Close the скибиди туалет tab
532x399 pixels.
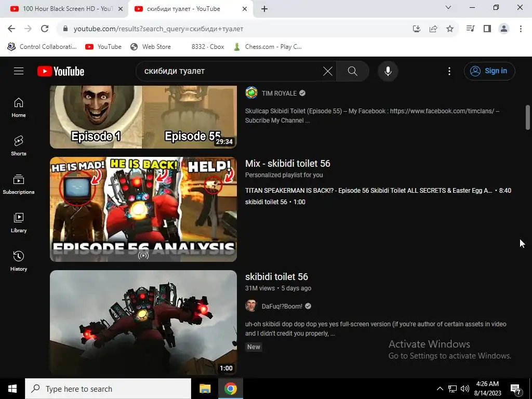coord(245,9)
